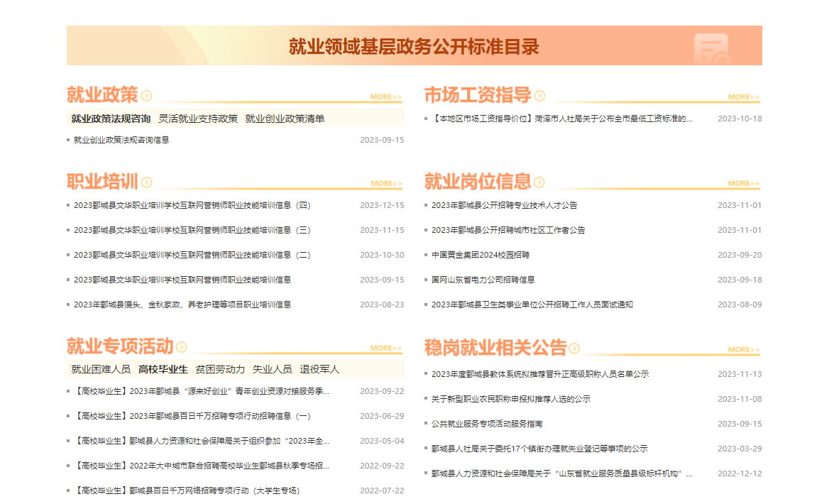
Task: Switch to the 贫困劳动力 tab
Action: (x=220, y=370)
